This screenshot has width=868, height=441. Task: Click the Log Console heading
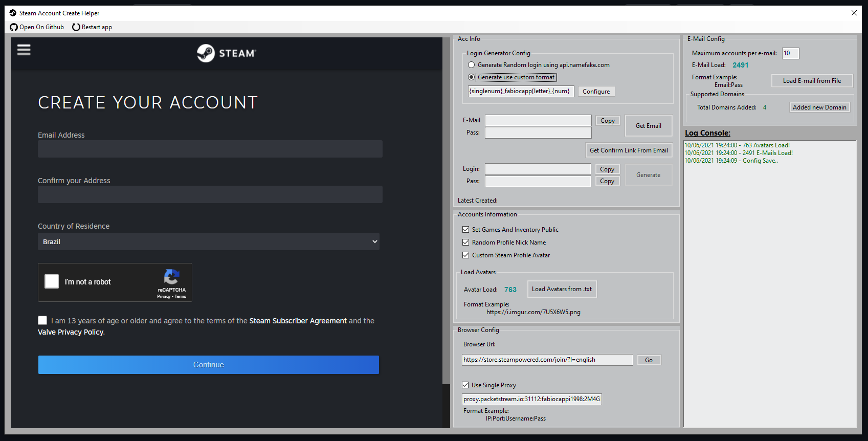click(x=707, y=133)
